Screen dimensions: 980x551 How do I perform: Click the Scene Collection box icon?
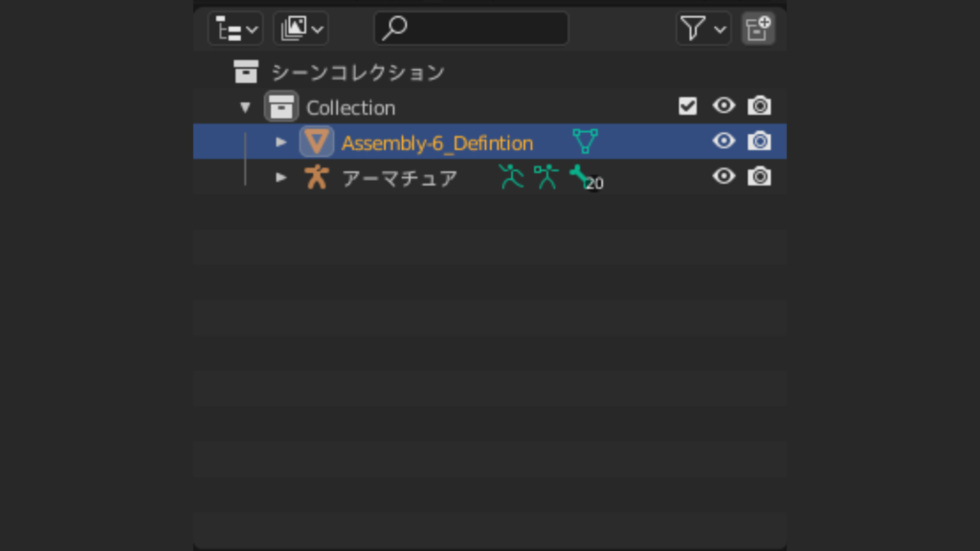click(x=247, y=72)
